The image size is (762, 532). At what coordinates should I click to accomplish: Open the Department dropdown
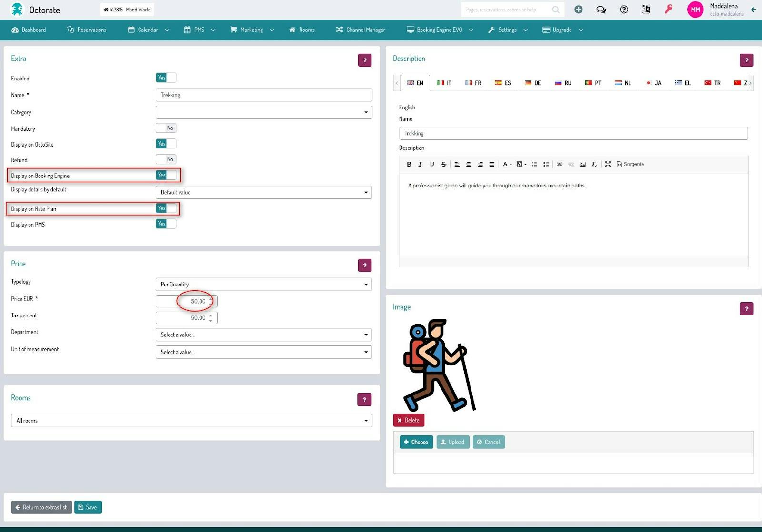pos(264,335)
